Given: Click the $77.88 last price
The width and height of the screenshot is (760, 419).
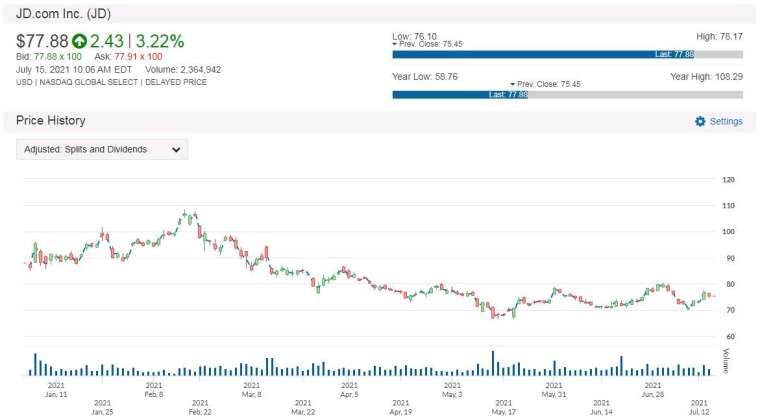Looking at the screenshot, I should [x=42, y=41].
